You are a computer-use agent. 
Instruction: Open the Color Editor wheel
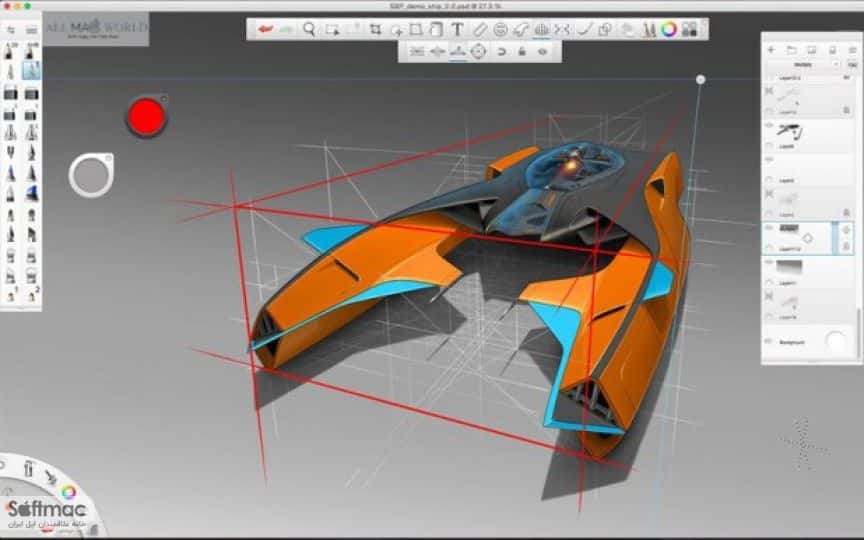tap(669, 30)
